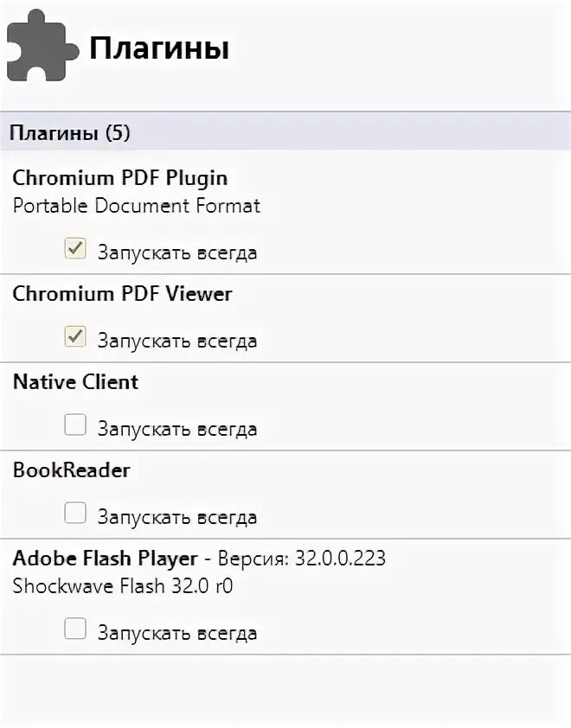This screenshot has height=728, width=571.
Task: Uncheck always run for Chromium PDF Plugin
Action: 75,250
